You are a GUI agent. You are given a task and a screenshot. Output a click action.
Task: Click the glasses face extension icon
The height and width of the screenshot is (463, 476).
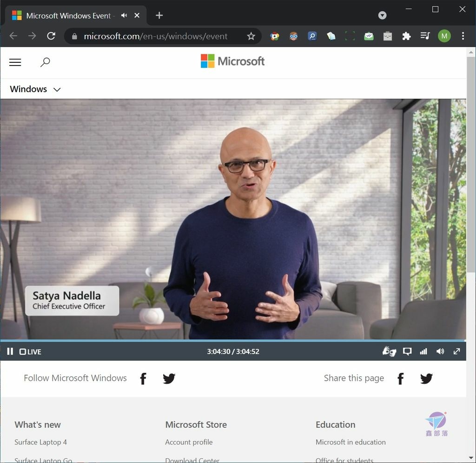click(294, 36)
